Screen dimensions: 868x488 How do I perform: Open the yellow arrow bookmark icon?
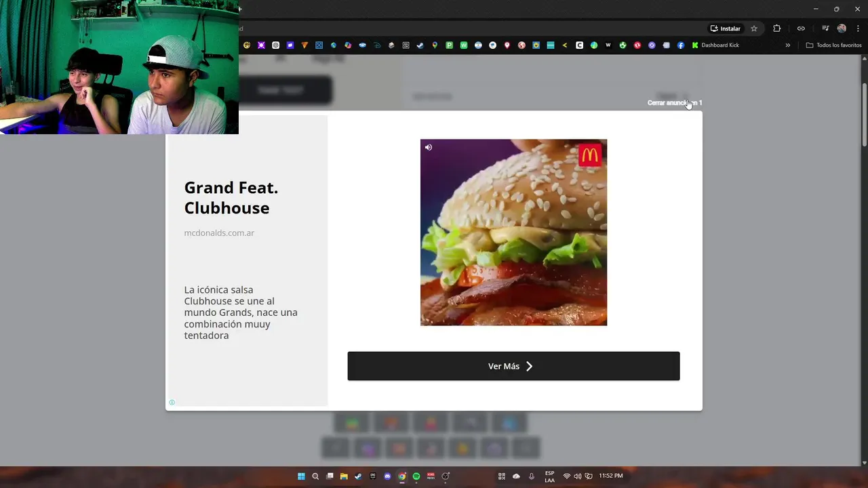pos(565,45)
